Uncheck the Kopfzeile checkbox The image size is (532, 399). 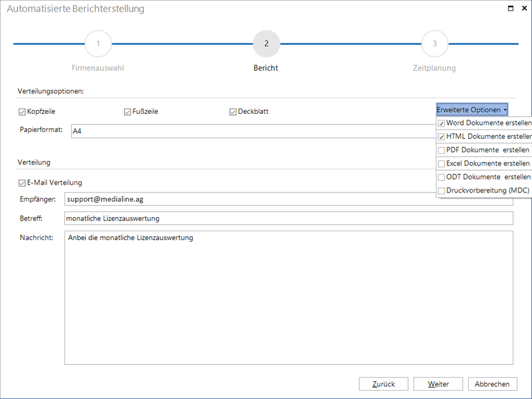[x=22, y=111]
